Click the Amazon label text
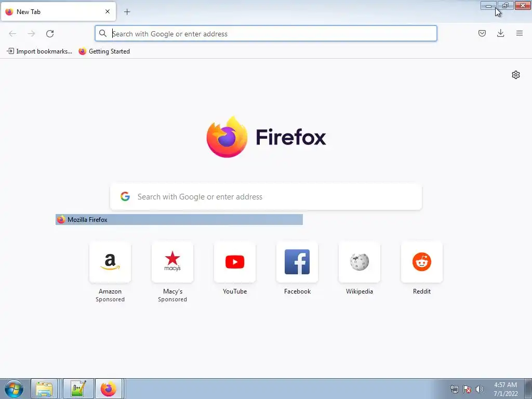 (110, 291)
